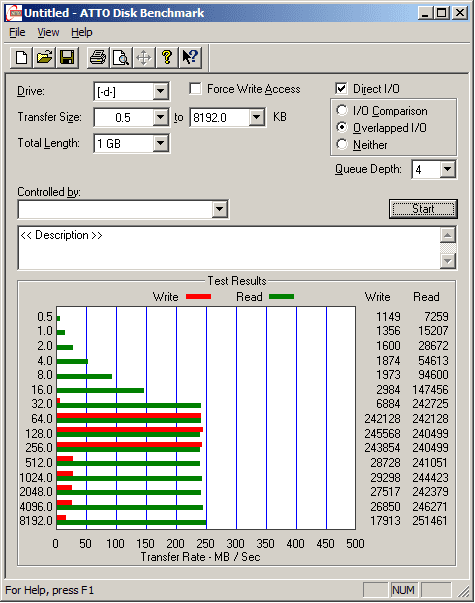
Task: Open a saved benchmark file icon
Action: click(x=44, y=58)
